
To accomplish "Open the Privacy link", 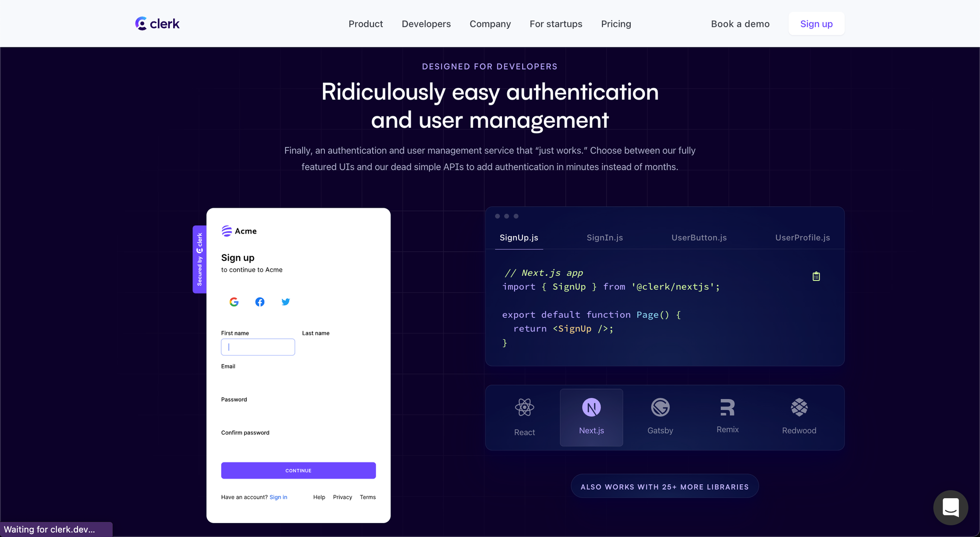I will [343, 497].
